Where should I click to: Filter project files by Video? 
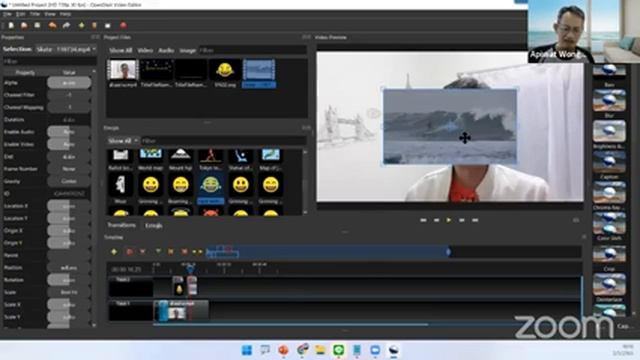point(145,50)
